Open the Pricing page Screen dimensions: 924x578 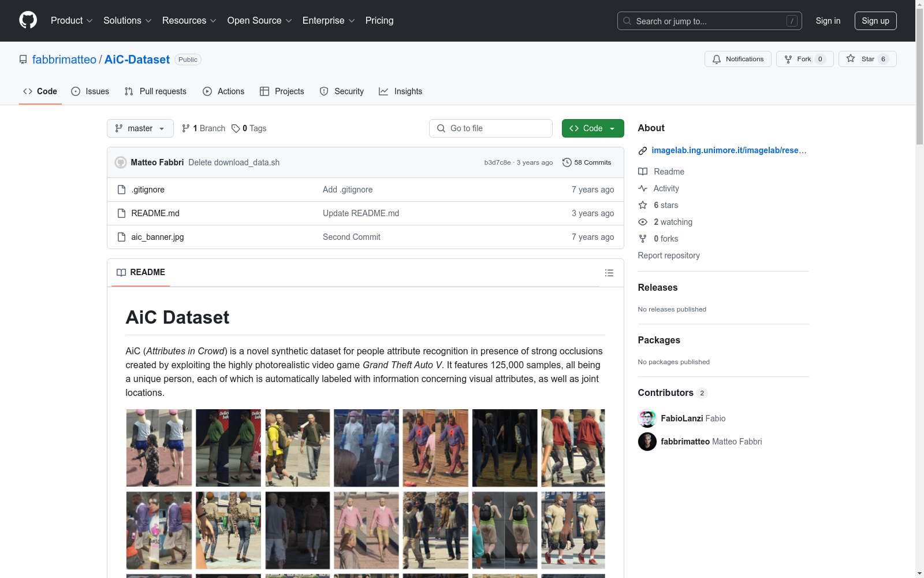coord(379,21)
